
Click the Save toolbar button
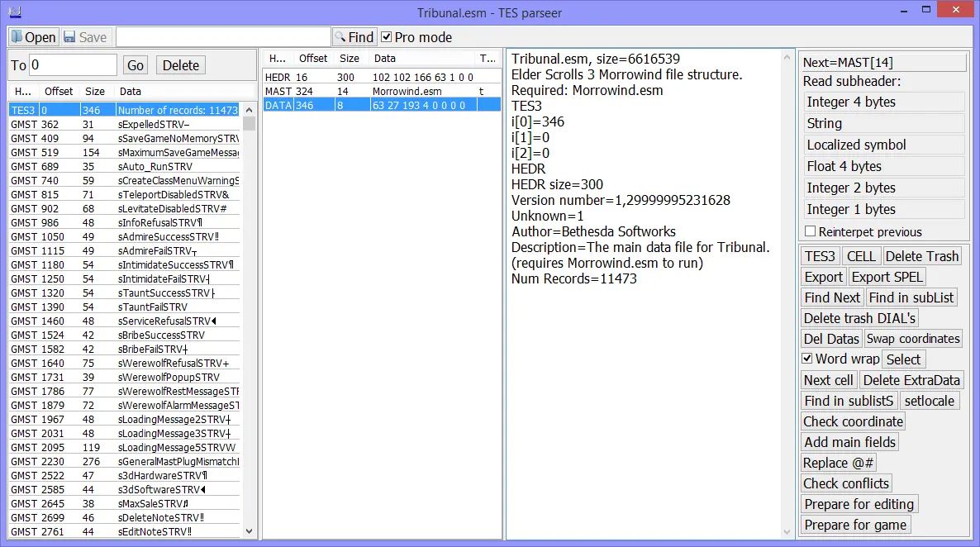[x=86, y=37]
